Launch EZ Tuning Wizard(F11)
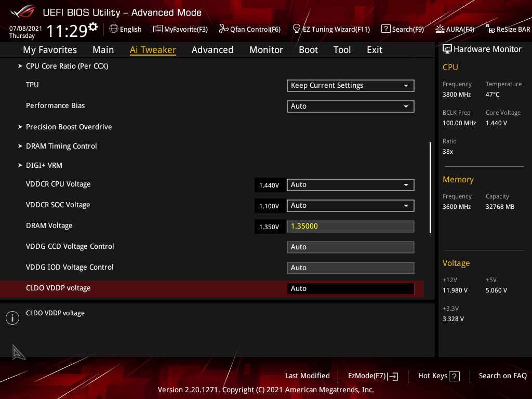 point(331,29)
